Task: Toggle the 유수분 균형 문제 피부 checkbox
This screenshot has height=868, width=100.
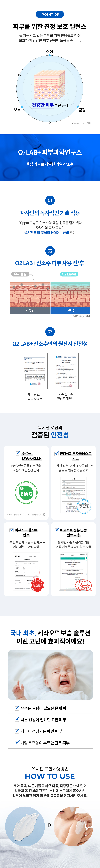Action: coord(17,708)
